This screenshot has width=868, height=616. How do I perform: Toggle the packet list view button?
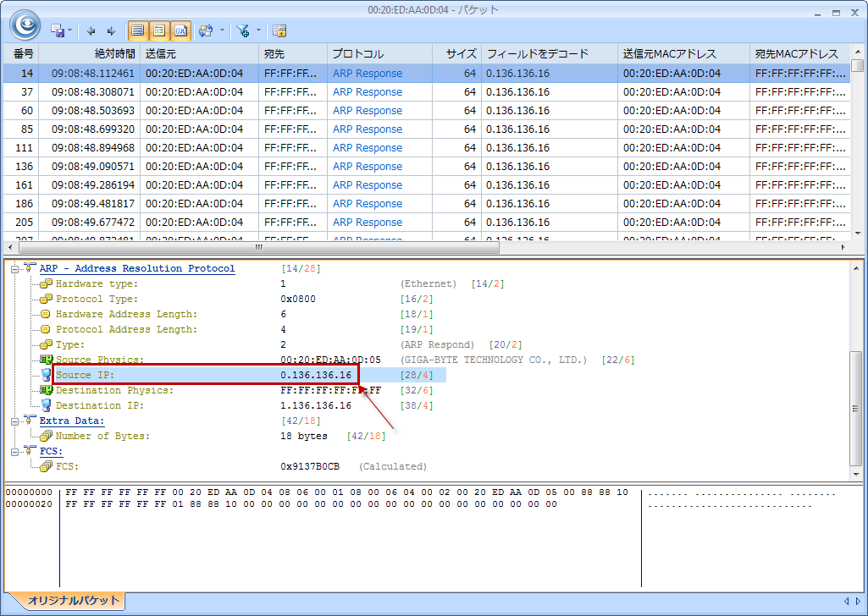138,31
